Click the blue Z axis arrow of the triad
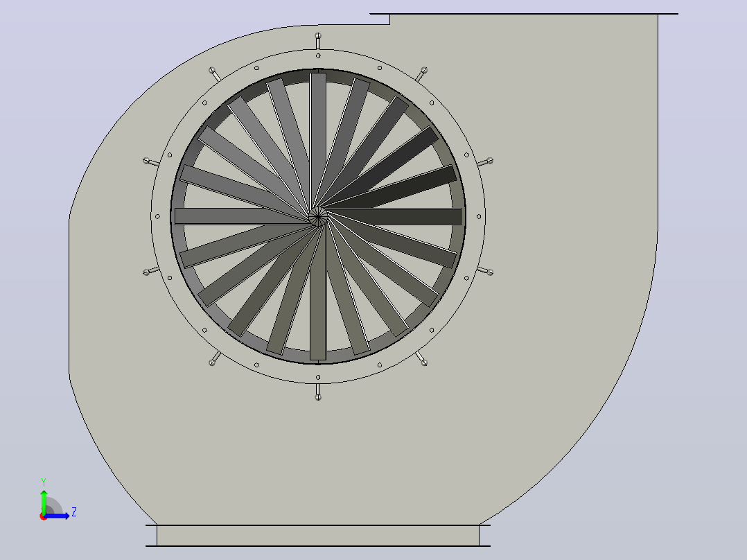747x560 pixels. pyautogui.click(x=58, y=516)
